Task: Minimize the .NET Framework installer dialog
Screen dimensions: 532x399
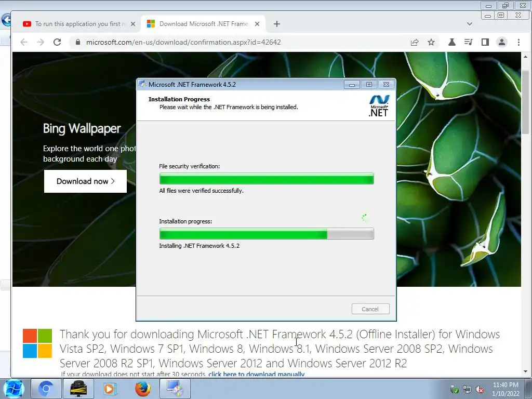Action: (352, 85)
